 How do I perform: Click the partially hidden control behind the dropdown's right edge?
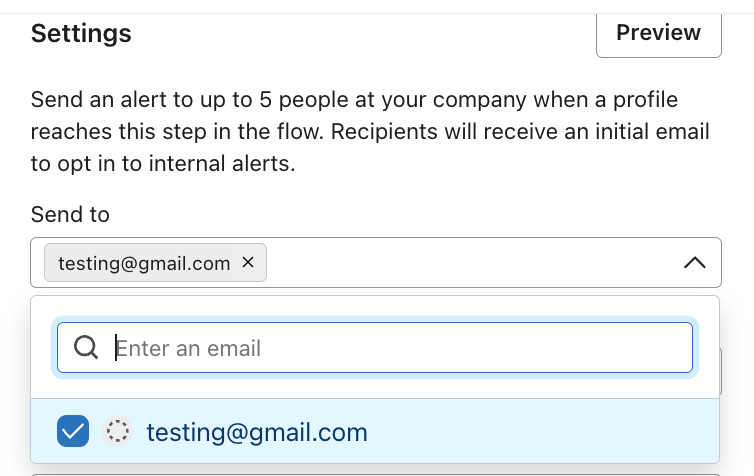coord(722,372)
